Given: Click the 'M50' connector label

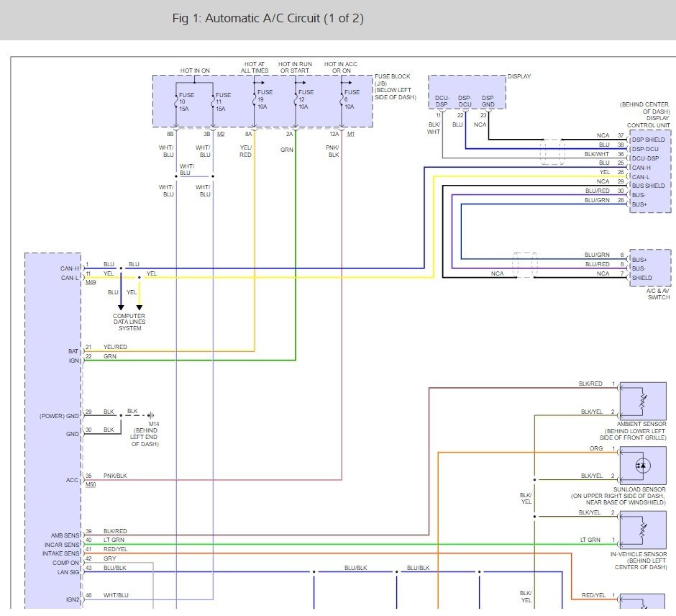Looking at the screenshot, I should point(91,485).
